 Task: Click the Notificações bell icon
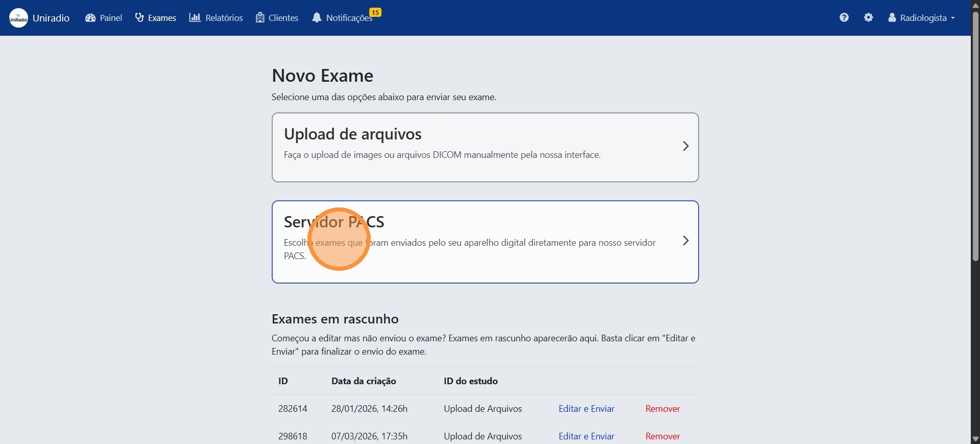point(317,18)
